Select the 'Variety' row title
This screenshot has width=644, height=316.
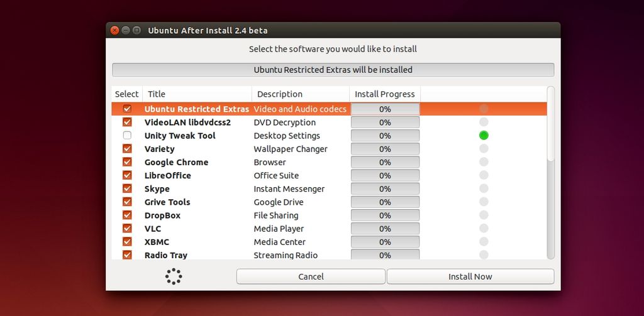point(159,149)
